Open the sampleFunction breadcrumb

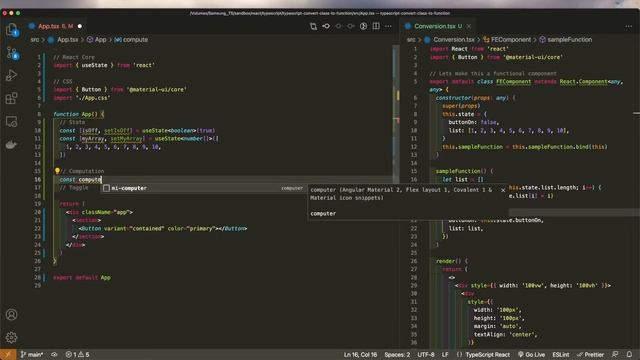point(566,40)
